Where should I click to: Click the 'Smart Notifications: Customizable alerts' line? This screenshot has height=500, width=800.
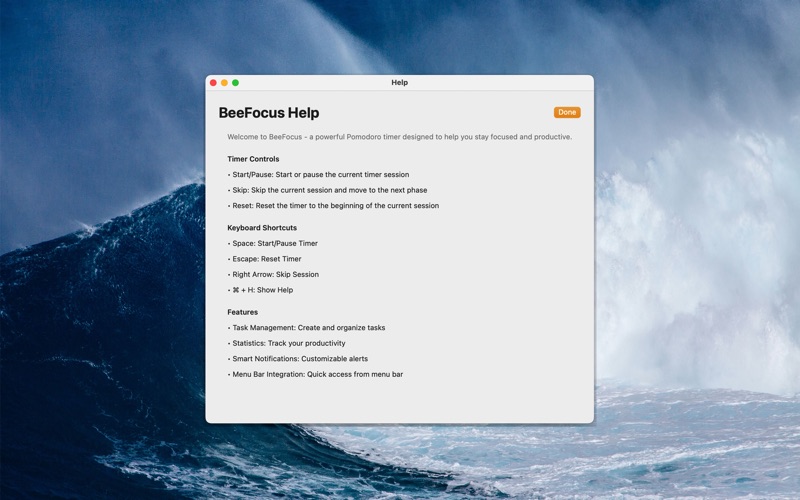click(x=297, y=359)
